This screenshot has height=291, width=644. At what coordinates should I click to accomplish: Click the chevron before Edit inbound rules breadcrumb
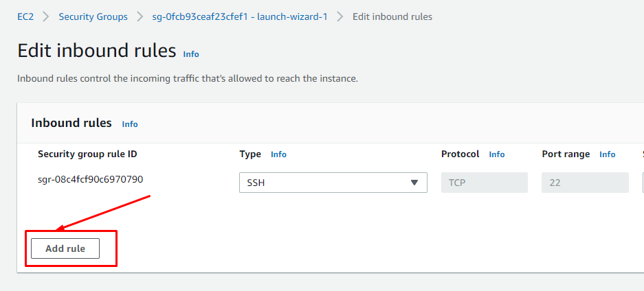pos(340,16)
